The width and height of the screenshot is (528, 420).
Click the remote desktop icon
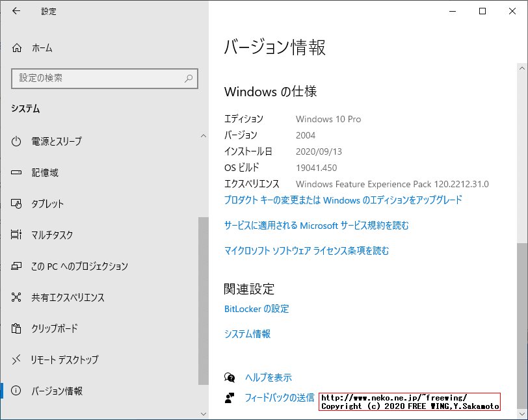tap(16, 360)
